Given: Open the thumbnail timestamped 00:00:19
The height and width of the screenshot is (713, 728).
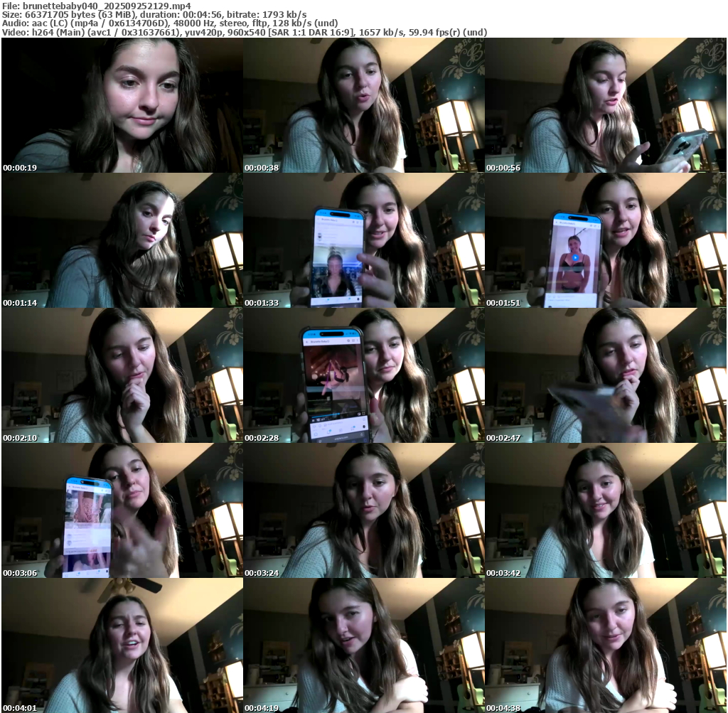Looking at the screenshot, I should point(122,105).
